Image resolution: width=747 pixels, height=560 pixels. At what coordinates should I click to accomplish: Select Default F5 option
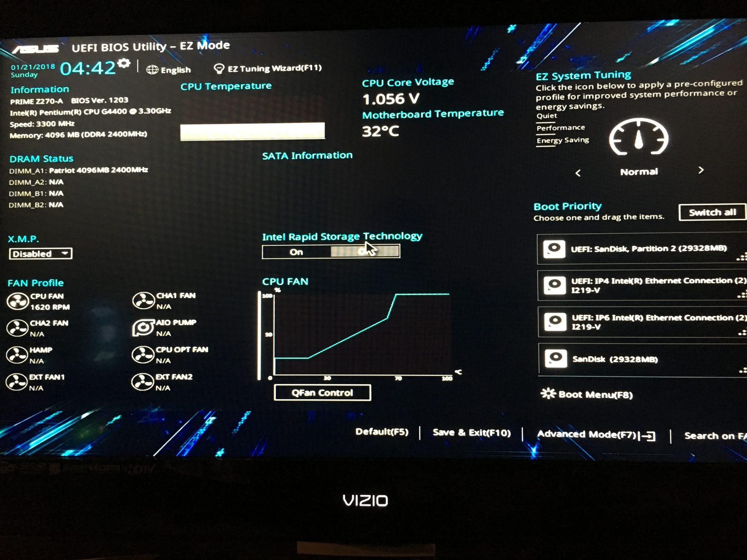(x=364, y=433)
